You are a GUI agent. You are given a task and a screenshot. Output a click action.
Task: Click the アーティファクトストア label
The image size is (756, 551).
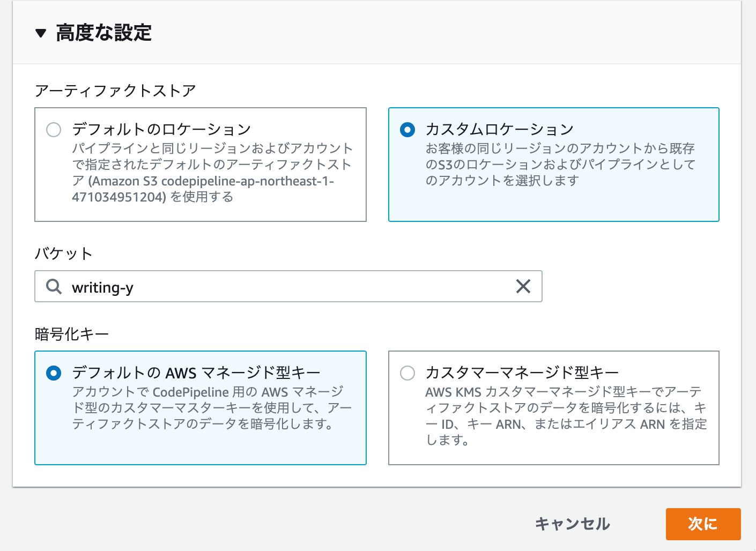coord(115,91)
